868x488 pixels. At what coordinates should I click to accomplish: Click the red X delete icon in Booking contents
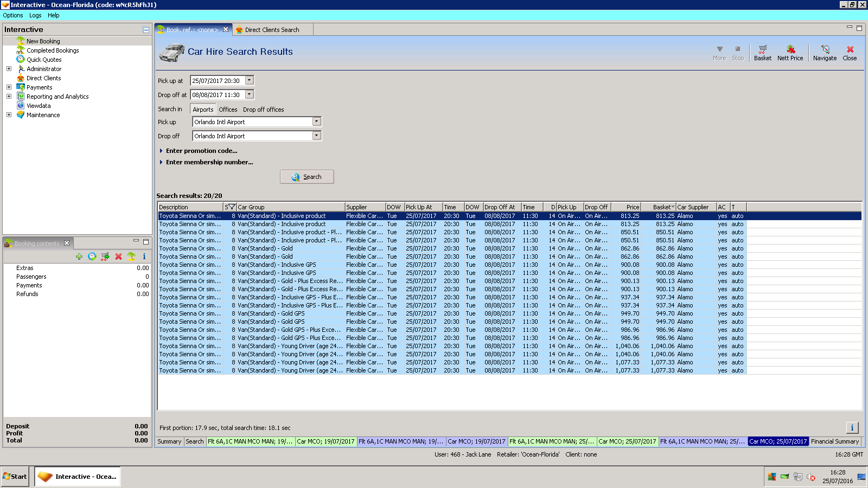[x=118, y=256]
